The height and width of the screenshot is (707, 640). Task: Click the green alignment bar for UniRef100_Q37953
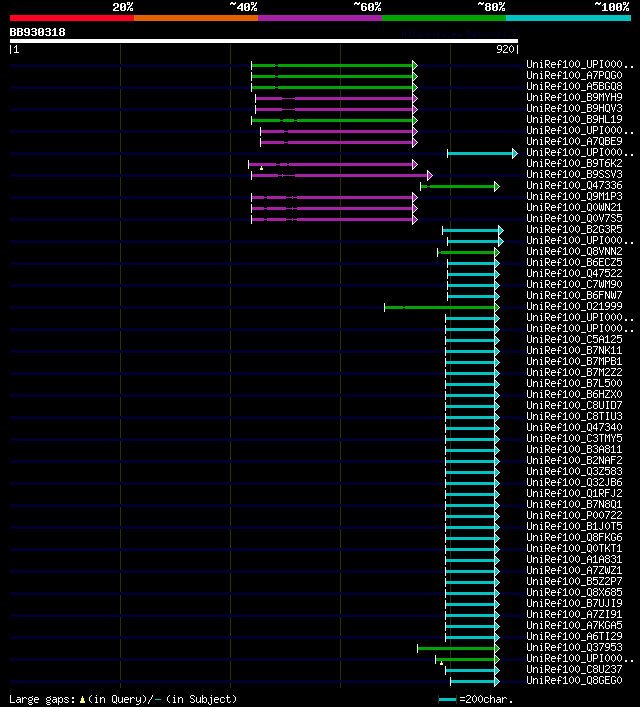point(458,648)
